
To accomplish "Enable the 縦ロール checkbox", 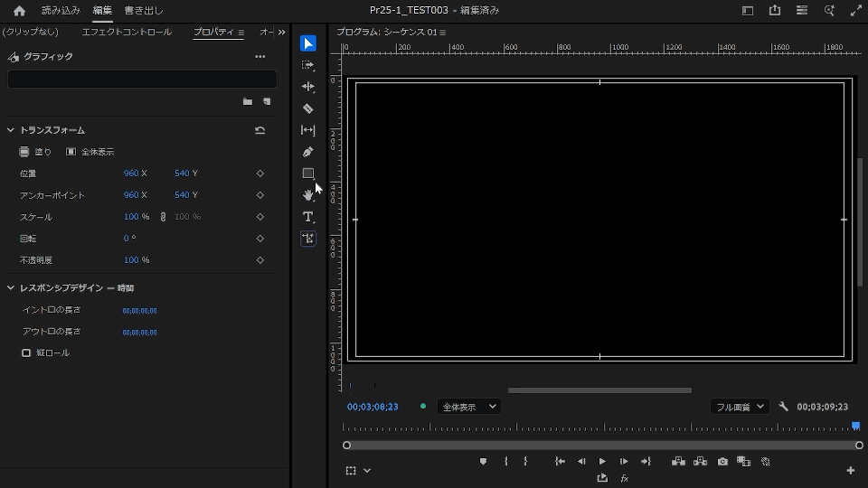I will coord(26,352).
